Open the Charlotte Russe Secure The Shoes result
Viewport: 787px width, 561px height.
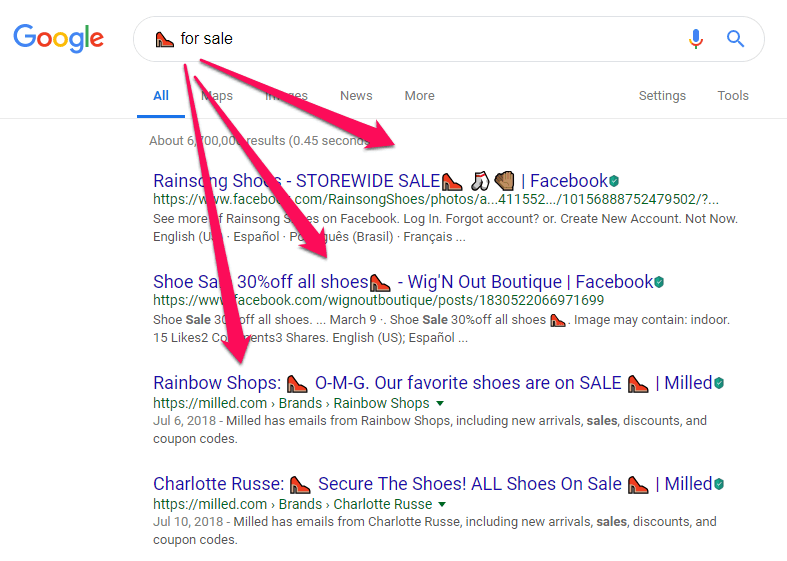coord(433,484)
